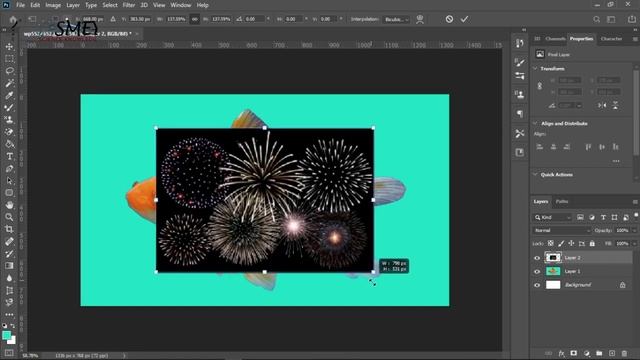Flip vertical in Properties panel

pyautogui.click(x=615, y=105)
